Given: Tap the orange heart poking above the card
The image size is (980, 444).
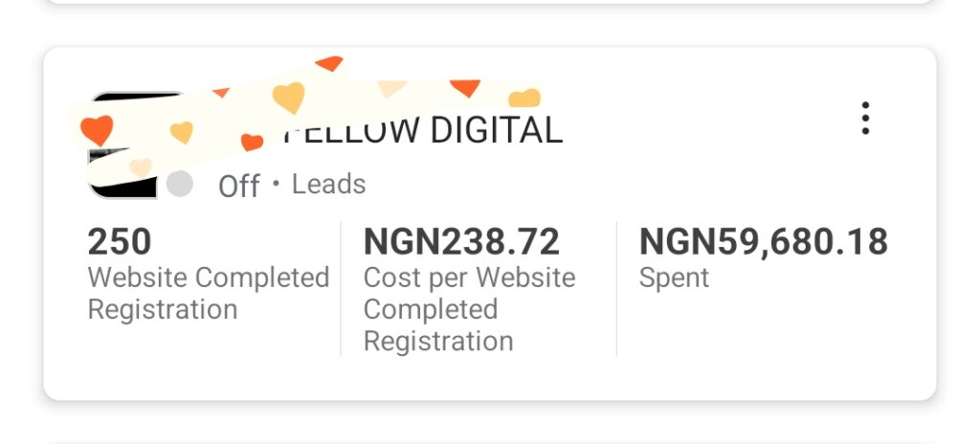Looking at the screenshot, I should 329,62.
